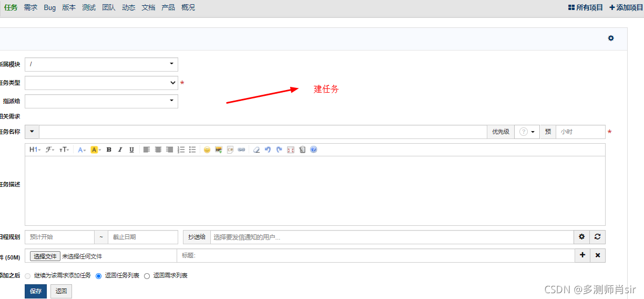Toggle italic formatting
The height and width of the screenshot is (299, 644).
click(120, 150)
